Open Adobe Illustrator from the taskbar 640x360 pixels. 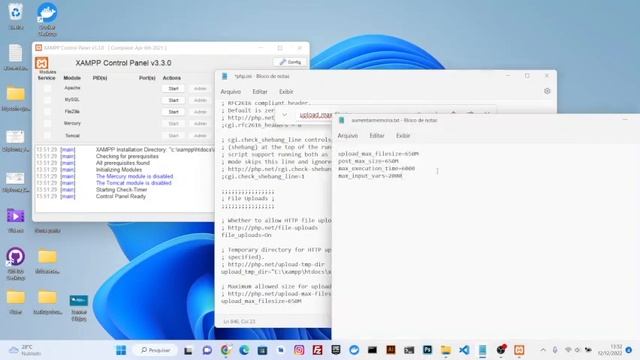click(391, 350)
